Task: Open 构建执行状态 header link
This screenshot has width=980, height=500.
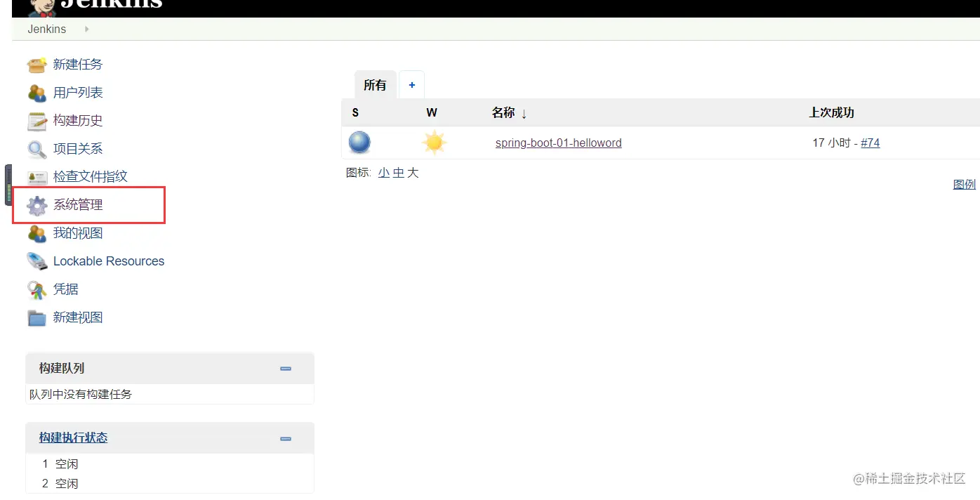Action: [74, 438]
